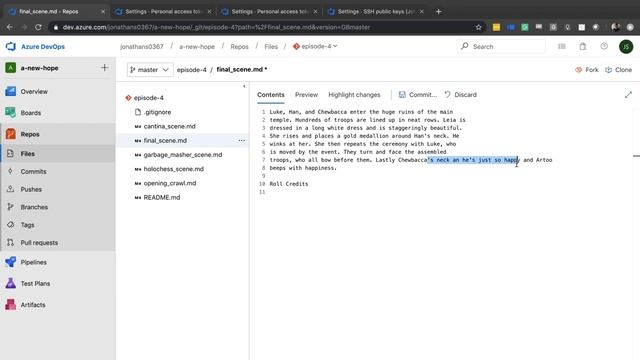Fork the repository

tap(587, 70)
